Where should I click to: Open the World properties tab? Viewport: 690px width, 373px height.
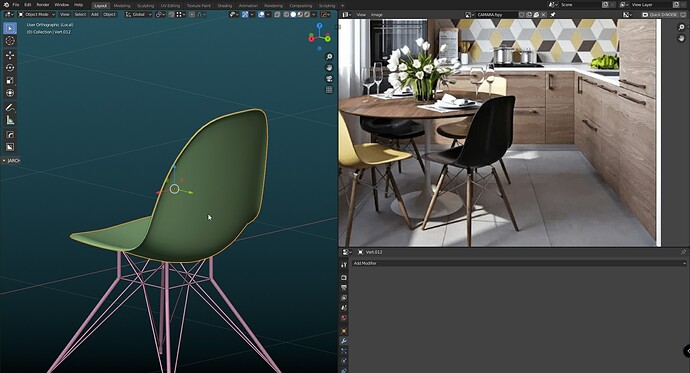coord(344,318)
